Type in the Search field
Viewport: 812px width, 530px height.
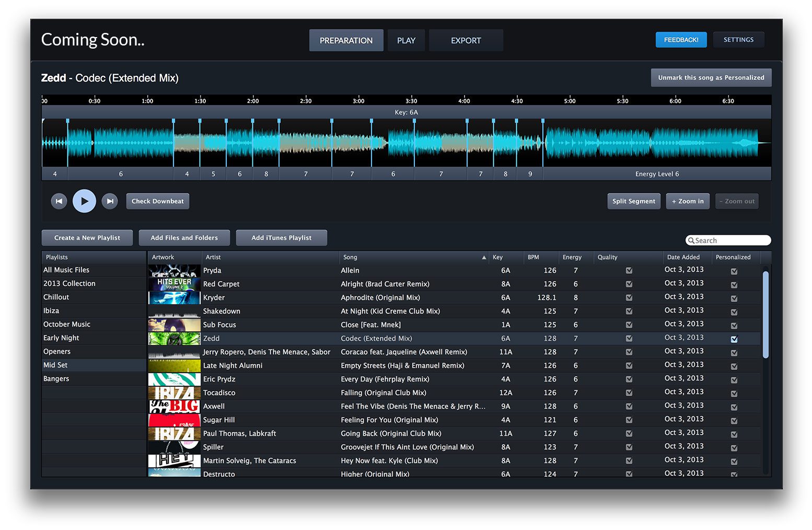point(732,240)
